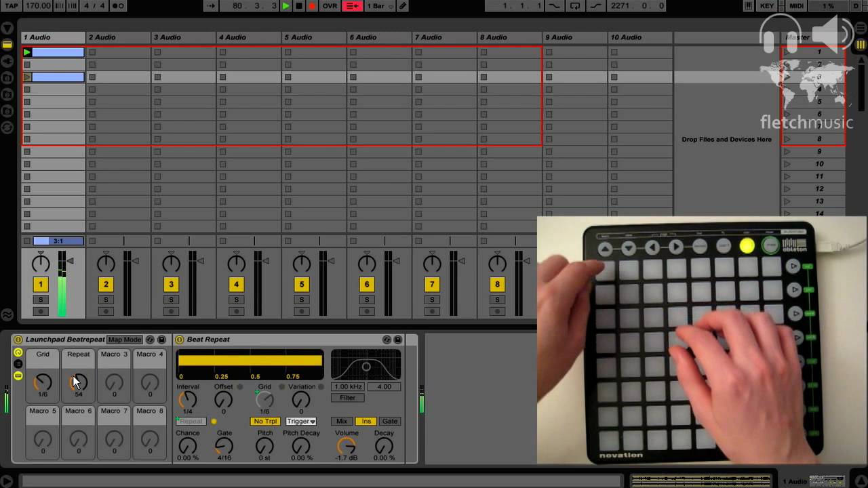Viewport: 868px width, 488px height.
Task: Toggle the Beat Repeat device activator
Action: (180, 340)
